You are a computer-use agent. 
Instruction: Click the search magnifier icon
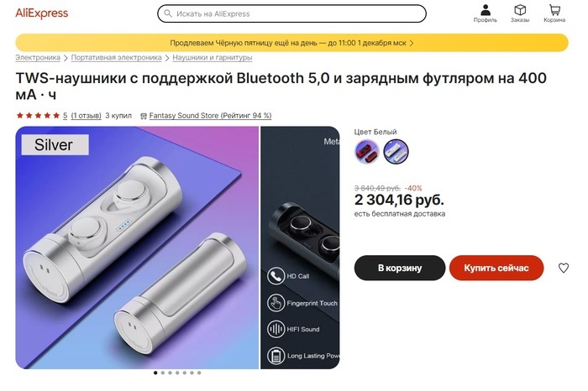[x=168, y=13]
